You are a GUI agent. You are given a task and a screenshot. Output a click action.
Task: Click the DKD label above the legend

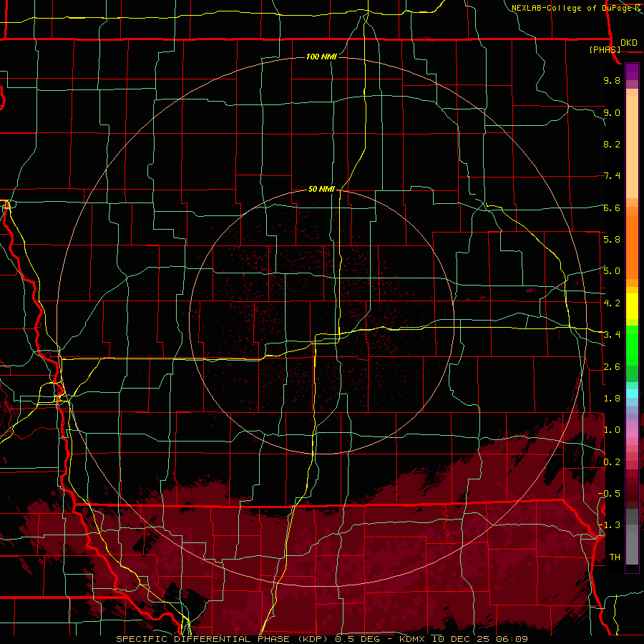pyautogui.click(x=629, y=43)
